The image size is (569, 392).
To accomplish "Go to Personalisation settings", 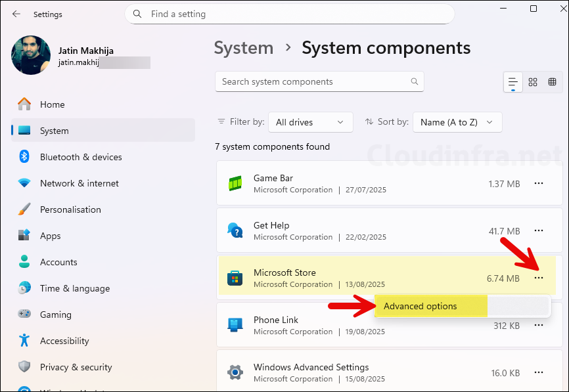I will [103, 209].
